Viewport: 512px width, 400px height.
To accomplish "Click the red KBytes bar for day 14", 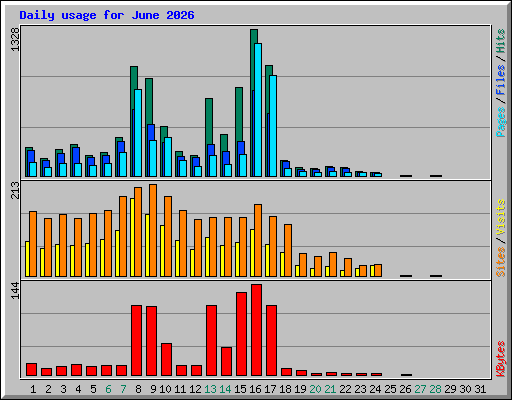I will pyautogui.click(x=226, y=362).
